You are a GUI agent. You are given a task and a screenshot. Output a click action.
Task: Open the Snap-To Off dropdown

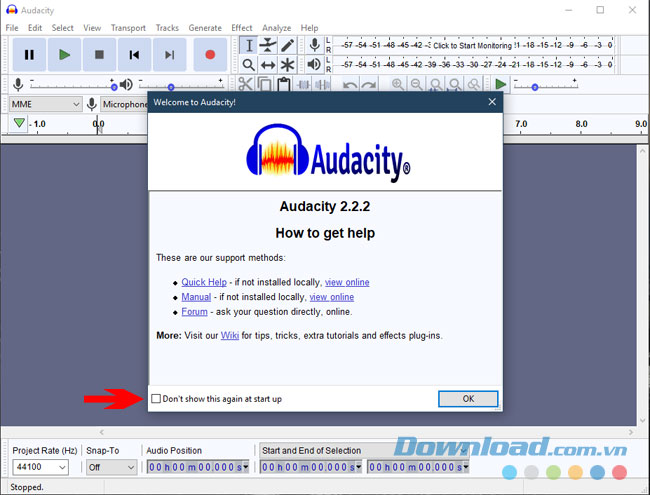pos(112,467)
